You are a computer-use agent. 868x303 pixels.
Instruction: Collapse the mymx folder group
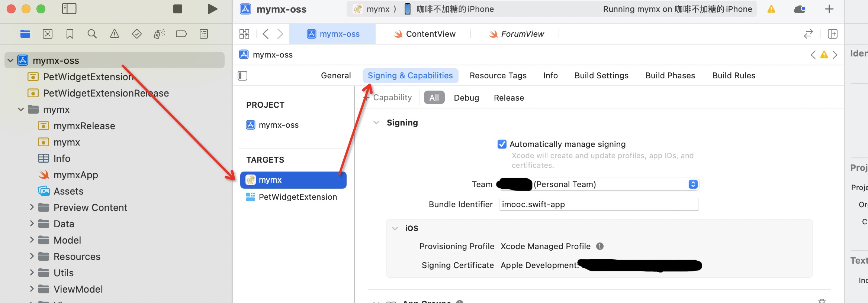coord(21,110)
